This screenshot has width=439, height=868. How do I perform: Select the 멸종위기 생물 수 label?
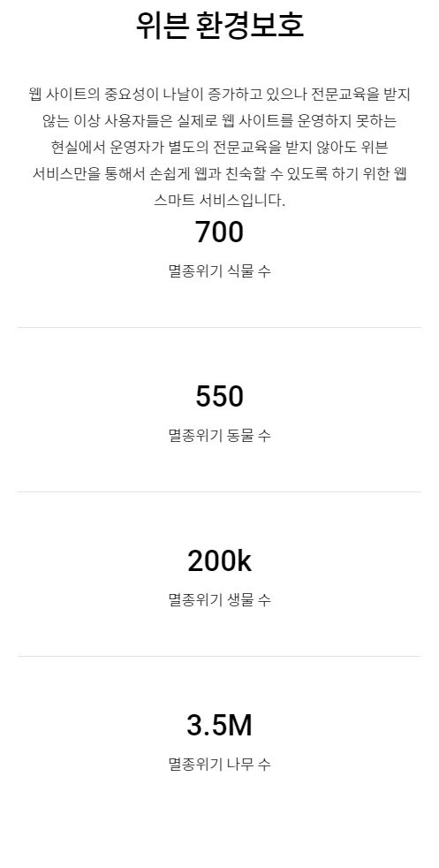[219, 599]
